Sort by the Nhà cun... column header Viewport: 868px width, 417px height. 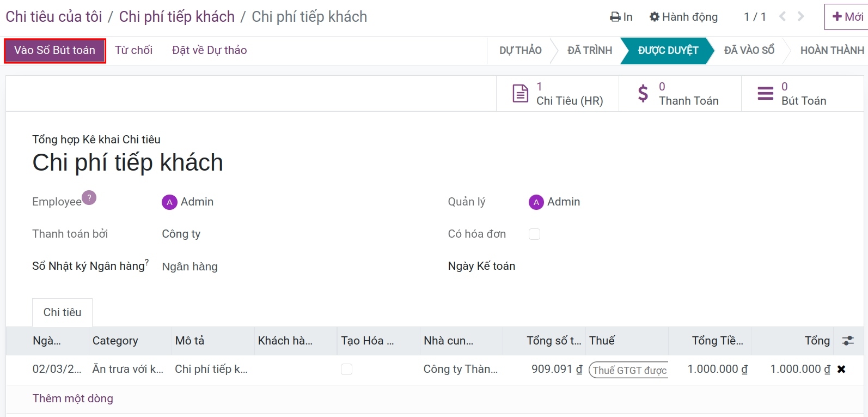tap(462, 341)
